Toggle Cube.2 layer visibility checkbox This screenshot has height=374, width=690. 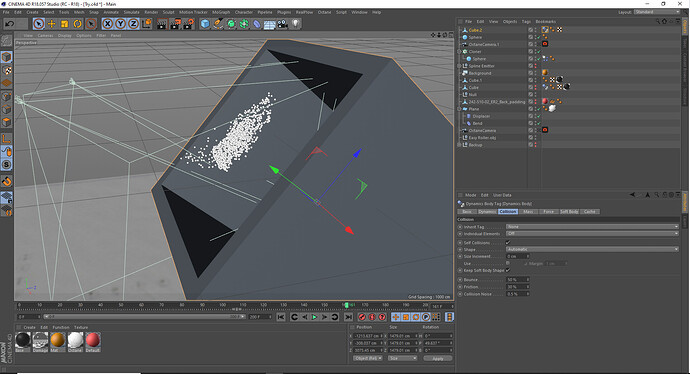click(x=531, y=30)
